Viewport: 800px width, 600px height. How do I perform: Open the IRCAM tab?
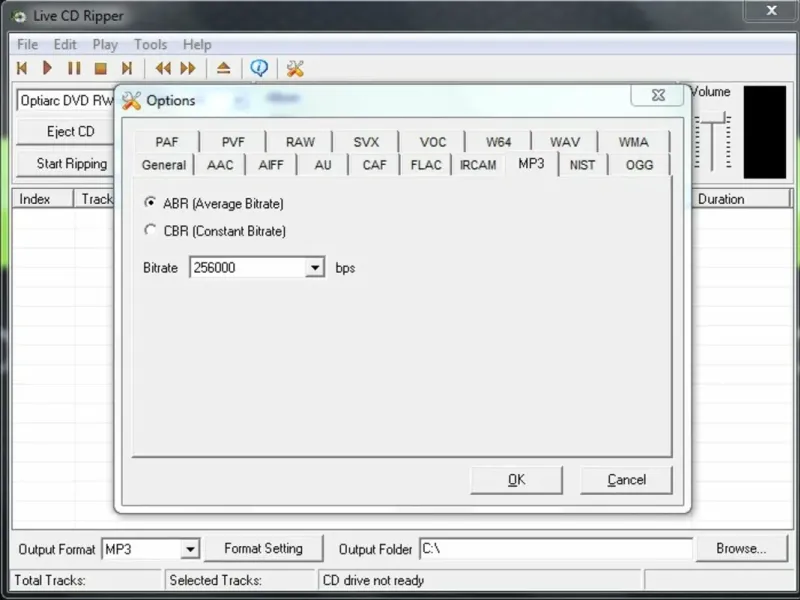pyautogui.click(x=478, y=165)
